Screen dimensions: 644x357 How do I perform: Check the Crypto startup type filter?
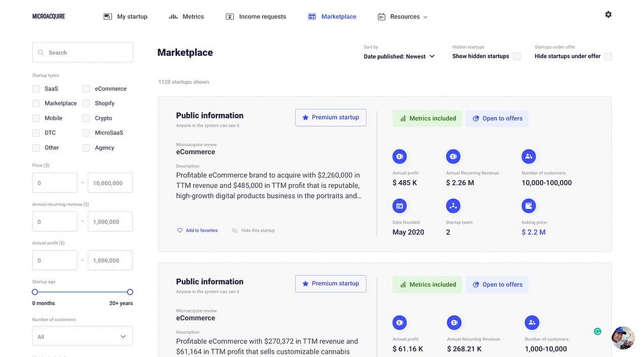tap(86, 118)
